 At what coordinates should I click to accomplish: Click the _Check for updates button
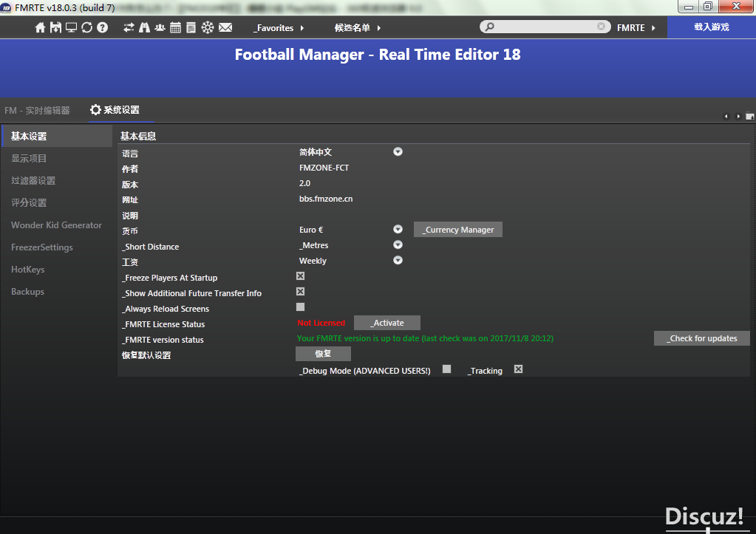click(702, 338)
